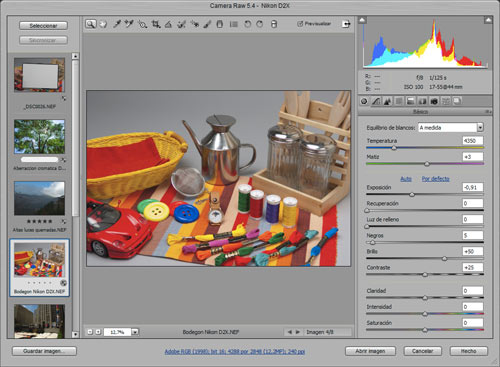The width and height of the screenshot is (500, 367).
Task: Select the Straighten tool
Action: click(x=168, y=24)
